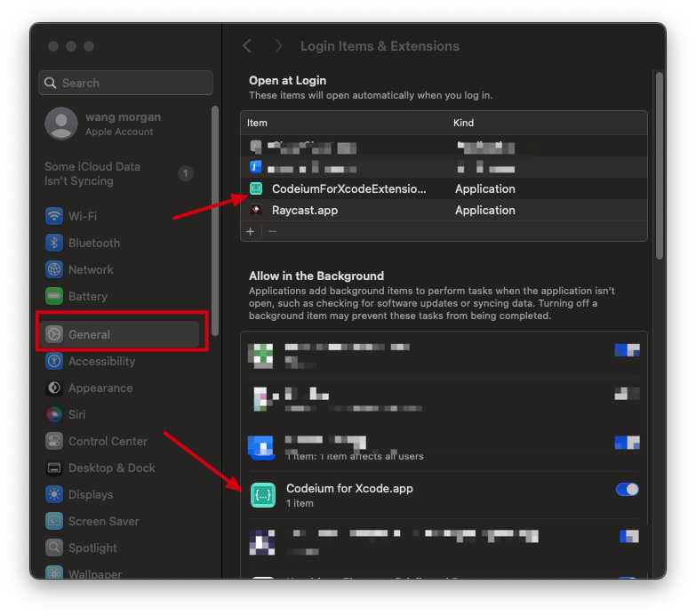Click the Open at Login heading
This screenshot has width=696, height=616.
pos(288,80)
